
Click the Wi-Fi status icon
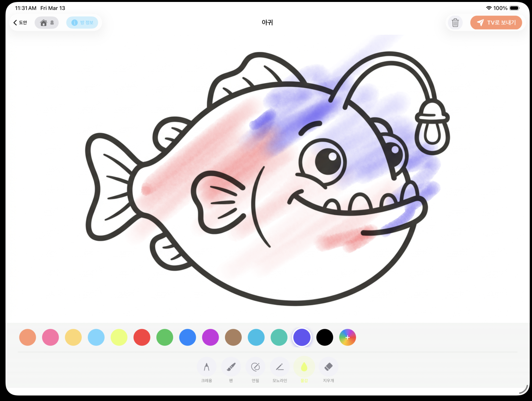489,8
